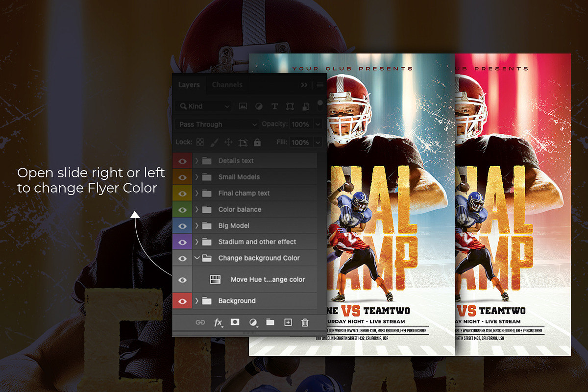Create a new group folder icon

click(270, 322)
